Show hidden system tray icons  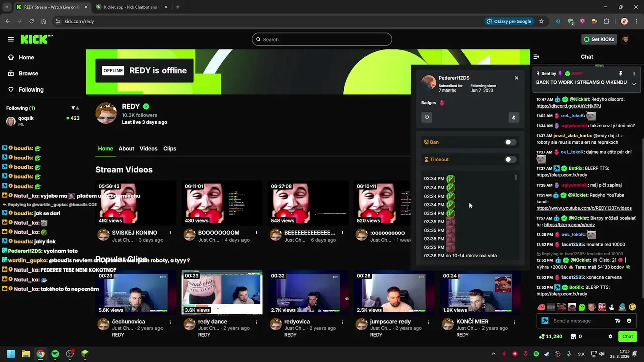(493, 354)
